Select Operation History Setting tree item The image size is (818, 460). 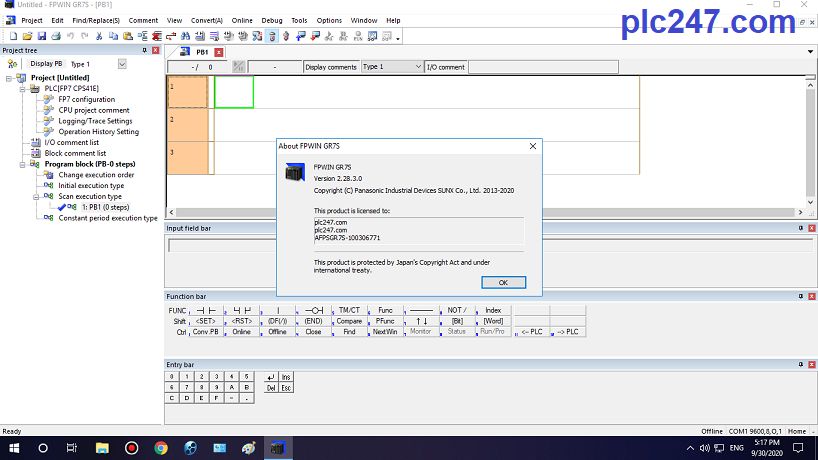[x=98, y=131]
